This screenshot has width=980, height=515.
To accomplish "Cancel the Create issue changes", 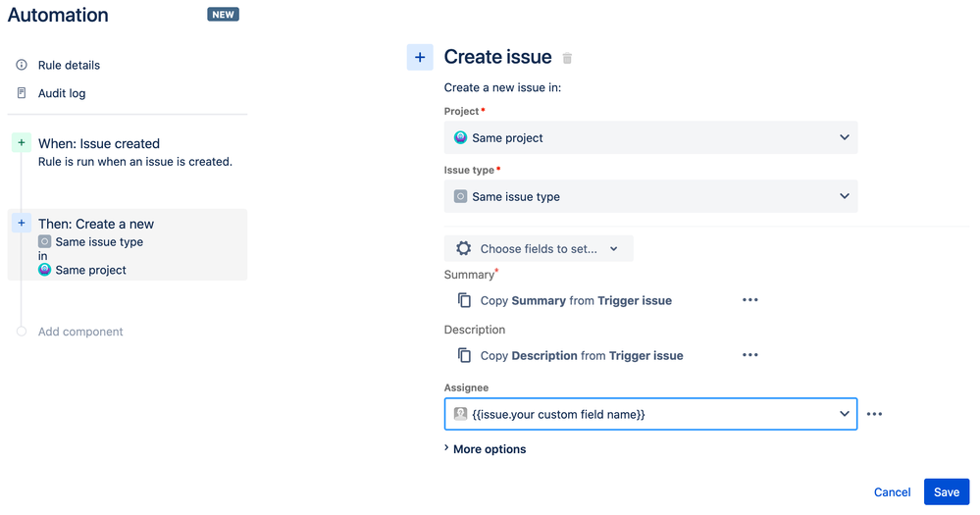I will (892, 491).
